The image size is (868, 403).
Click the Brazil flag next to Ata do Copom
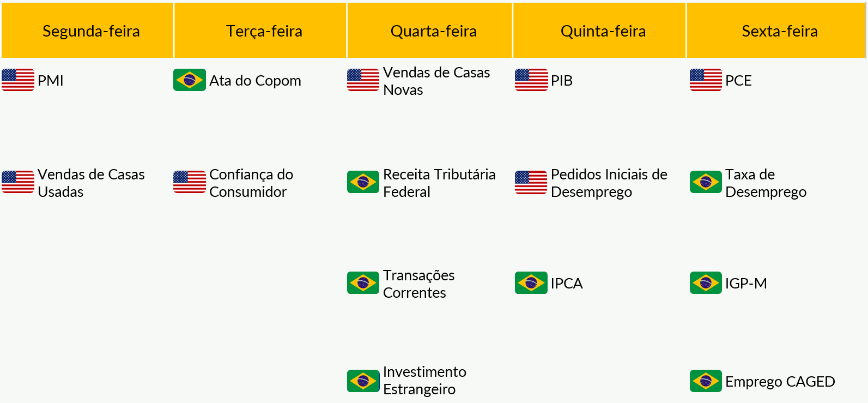coord(190,80)
